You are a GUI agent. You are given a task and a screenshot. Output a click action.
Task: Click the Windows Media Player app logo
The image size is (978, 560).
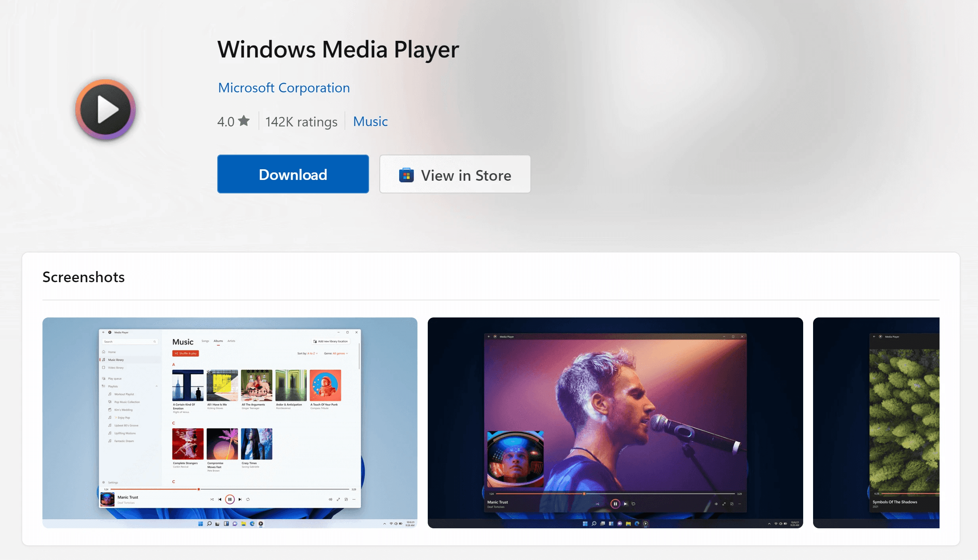(105, 109)
